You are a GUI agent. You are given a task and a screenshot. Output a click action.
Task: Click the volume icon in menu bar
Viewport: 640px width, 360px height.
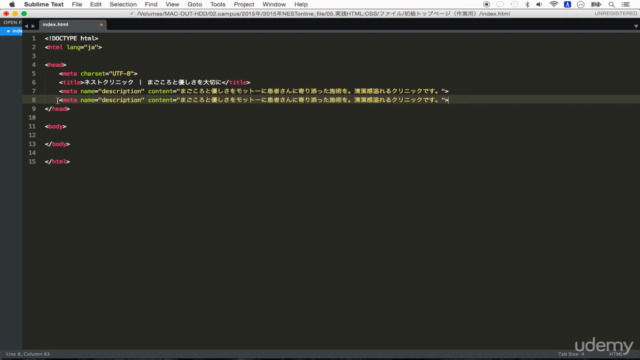(x=539, y=4)
